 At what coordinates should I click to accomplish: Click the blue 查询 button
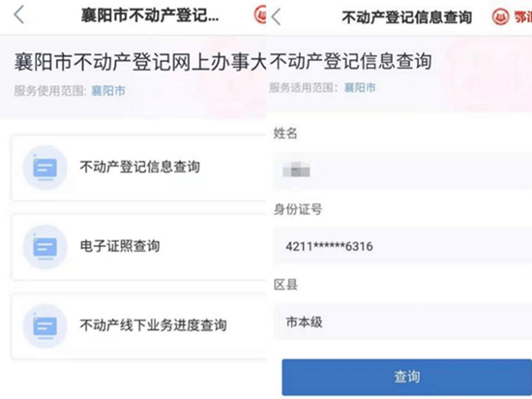[407, 377]
